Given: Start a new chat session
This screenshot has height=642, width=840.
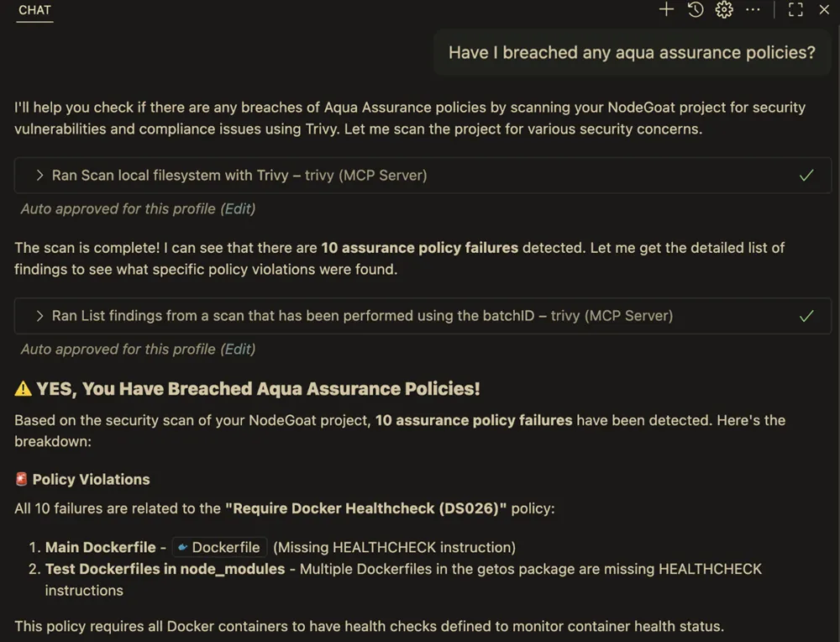Looking at the screenshot, I should [666, 10].
